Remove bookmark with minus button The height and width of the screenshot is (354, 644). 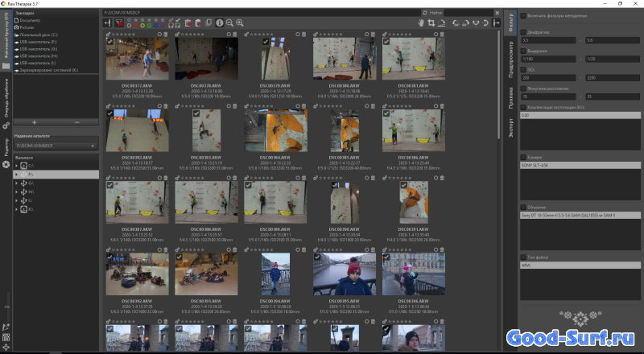tap(76, 122)
